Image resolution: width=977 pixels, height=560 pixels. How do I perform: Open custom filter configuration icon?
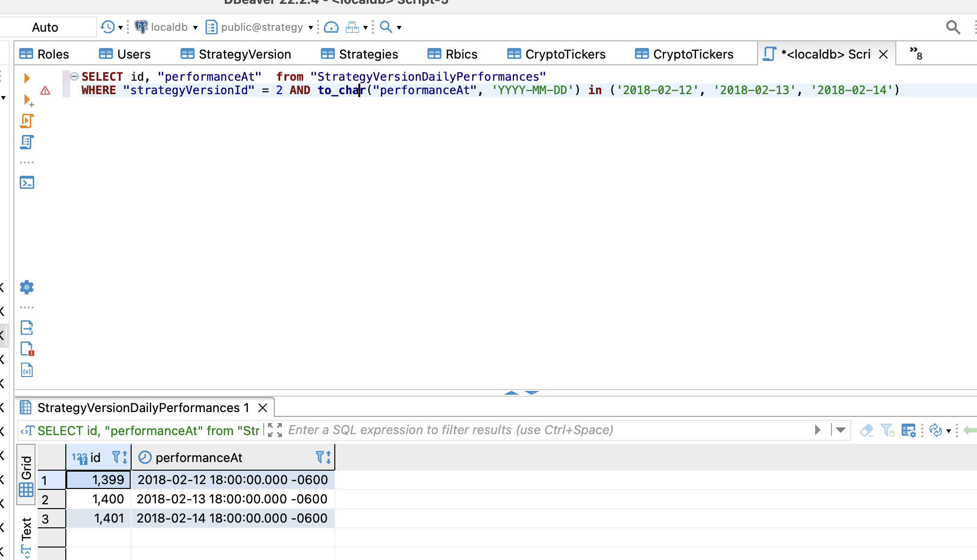pos(909,430)
